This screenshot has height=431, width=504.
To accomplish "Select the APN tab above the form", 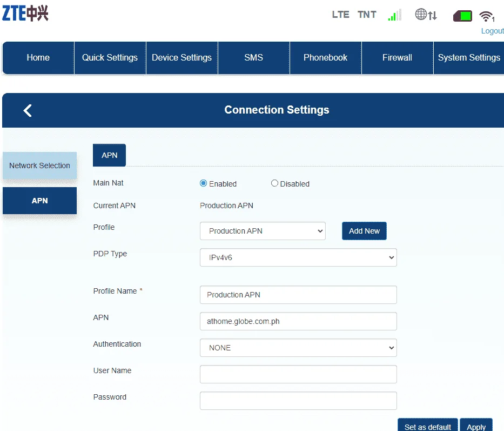I will 109,155.
